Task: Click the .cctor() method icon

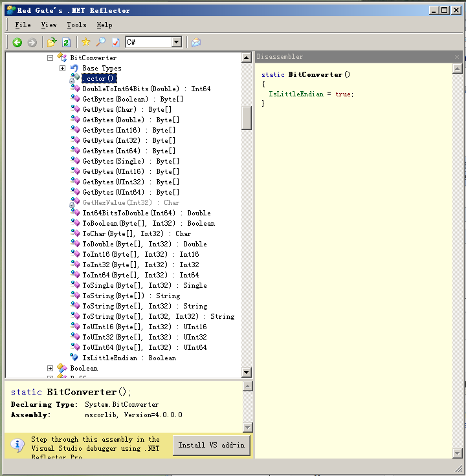Action: 75,78
